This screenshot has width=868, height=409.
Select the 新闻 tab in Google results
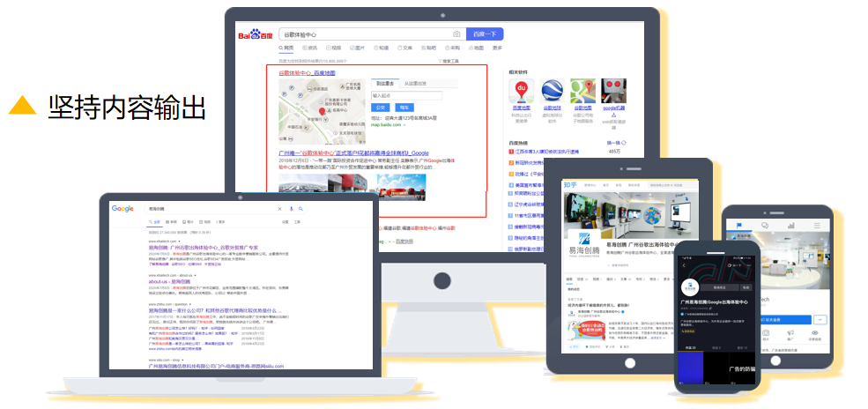171,222
